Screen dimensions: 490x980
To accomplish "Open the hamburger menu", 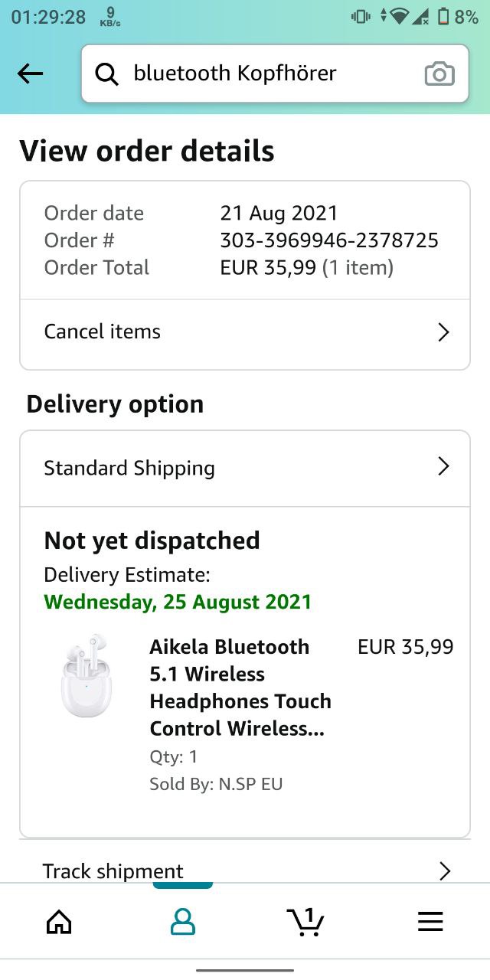I will [430, 921].
